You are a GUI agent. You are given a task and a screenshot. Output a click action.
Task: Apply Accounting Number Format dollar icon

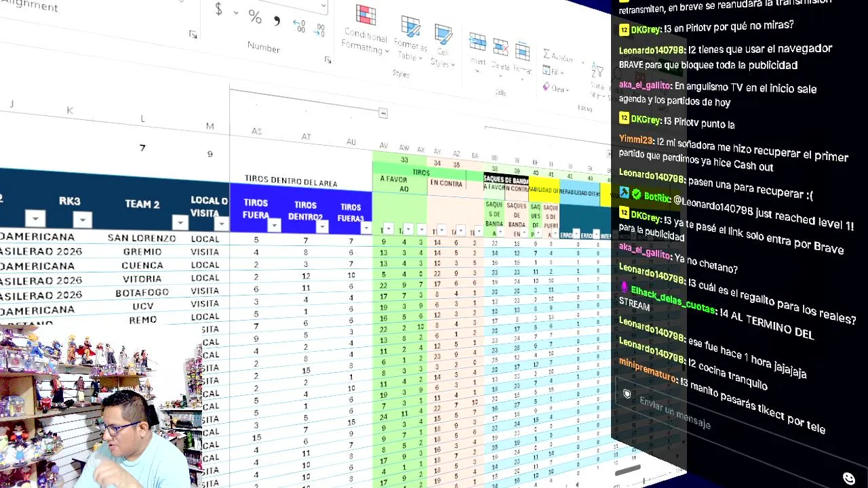[x=218, y=9]
